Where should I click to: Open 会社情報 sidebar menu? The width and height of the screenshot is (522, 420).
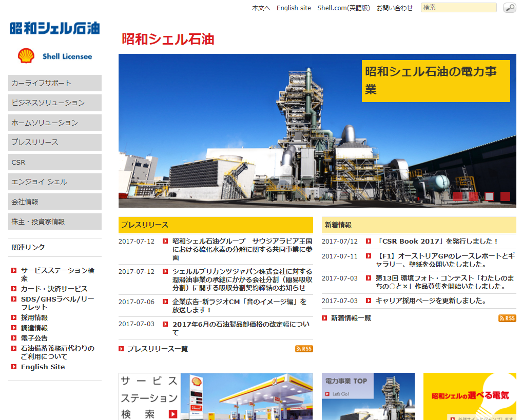pos(55,202)
